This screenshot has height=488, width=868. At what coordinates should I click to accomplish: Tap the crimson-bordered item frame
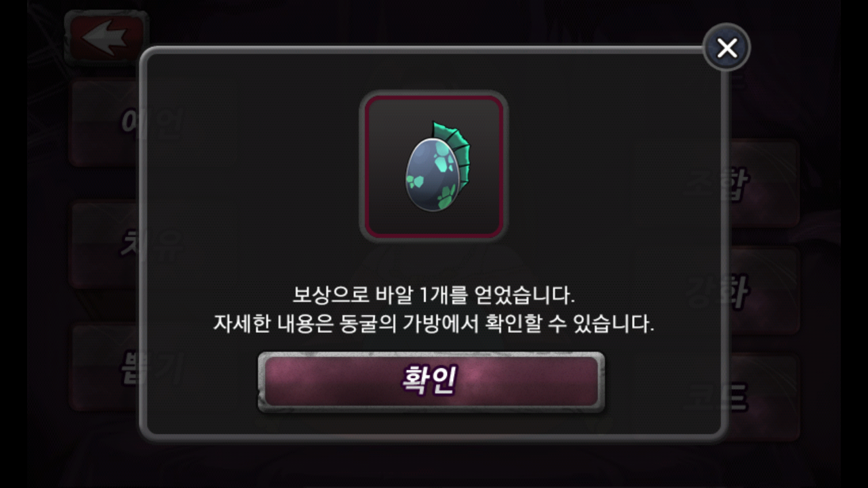click(434, 166)
